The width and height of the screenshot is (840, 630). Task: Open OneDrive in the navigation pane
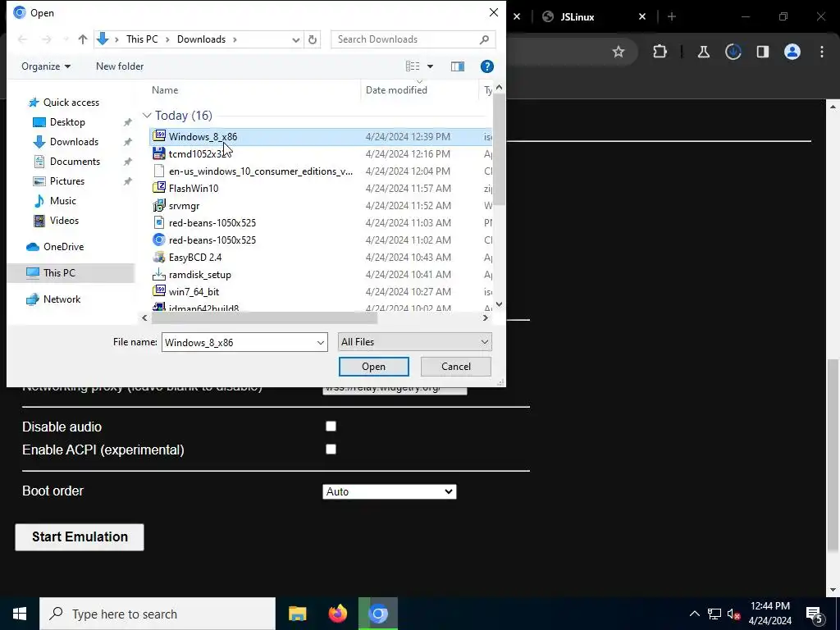(63, 246)
